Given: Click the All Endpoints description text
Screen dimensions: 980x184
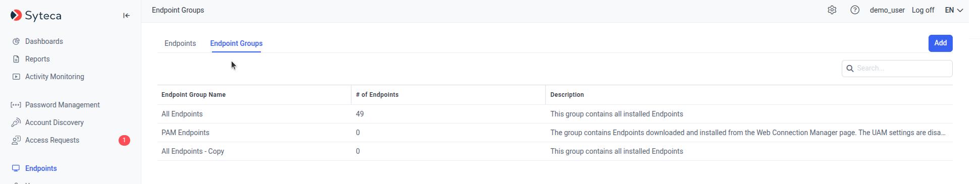Looking at the screenshot, I should pos(617,114).
